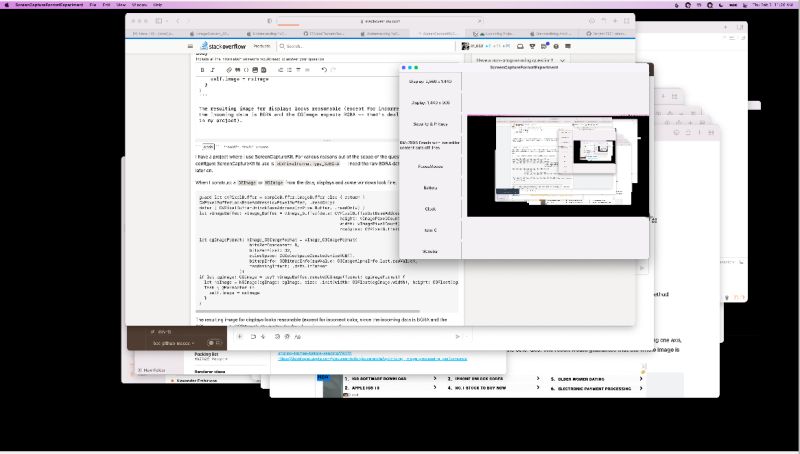Click the plus icon in the message bar

(240, 337)
